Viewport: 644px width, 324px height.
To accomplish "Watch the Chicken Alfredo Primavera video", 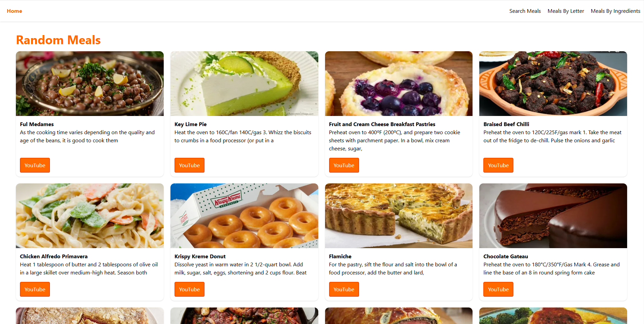I will pyautogui.click(x=35, y=289).
